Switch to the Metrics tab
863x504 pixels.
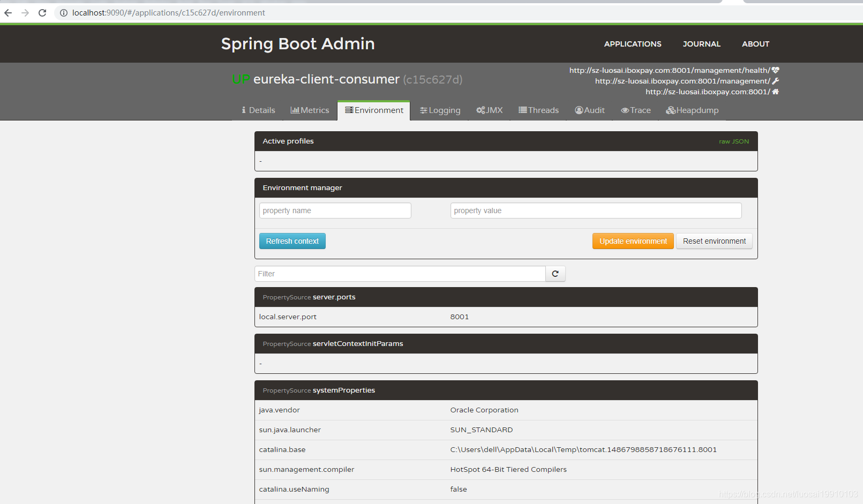310,110
